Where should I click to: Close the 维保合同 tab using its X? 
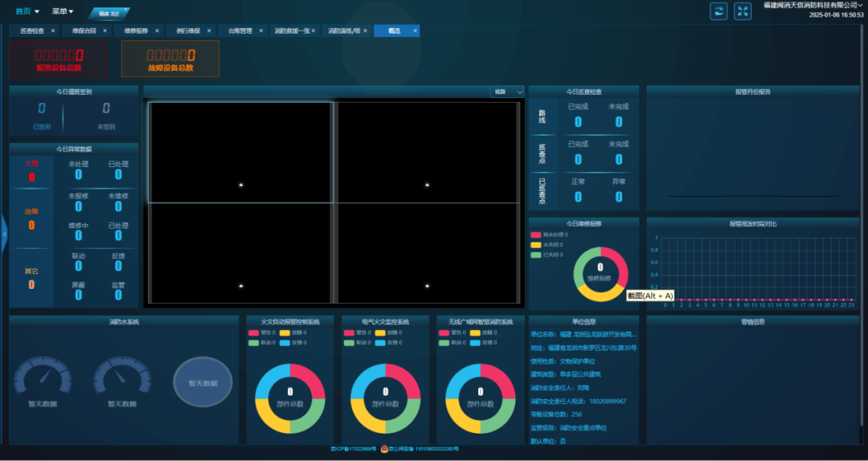[x=104, y=31]
